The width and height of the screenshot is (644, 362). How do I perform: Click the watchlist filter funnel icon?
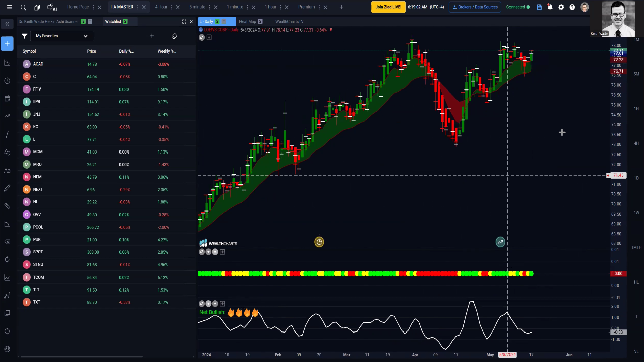(24, 36)
